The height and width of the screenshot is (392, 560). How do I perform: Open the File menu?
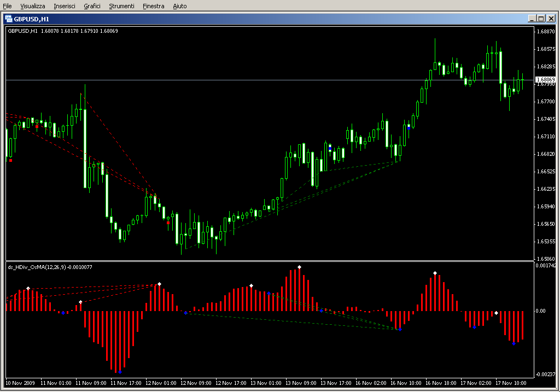7,6
